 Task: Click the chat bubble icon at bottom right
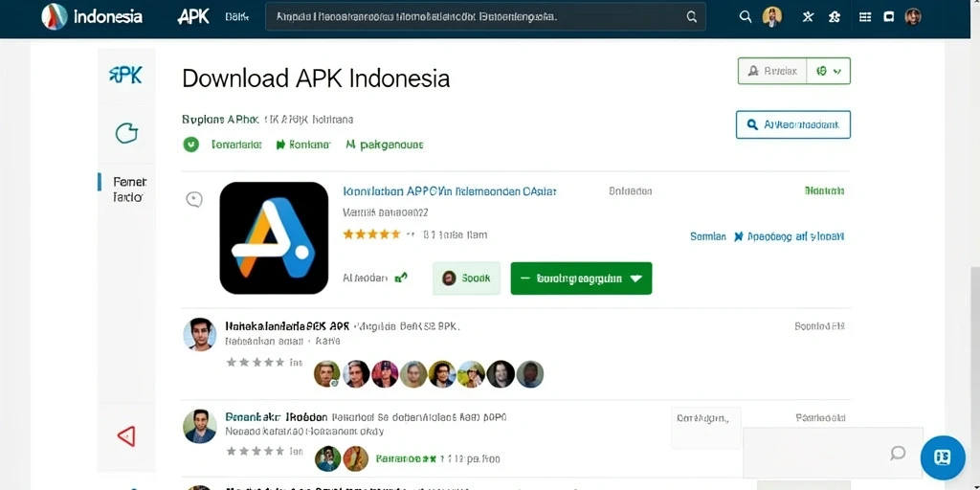898,453
